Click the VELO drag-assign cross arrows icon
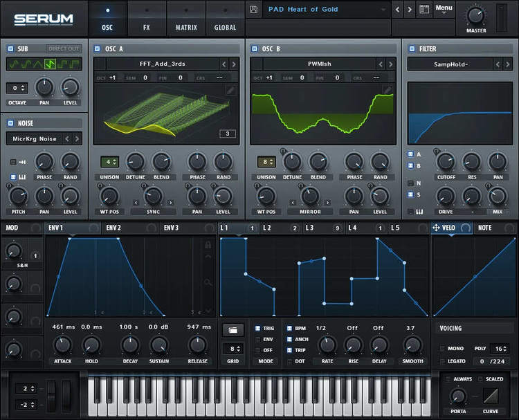The height and width of the screenshot is (420, 519). click(x=436, y=228)
